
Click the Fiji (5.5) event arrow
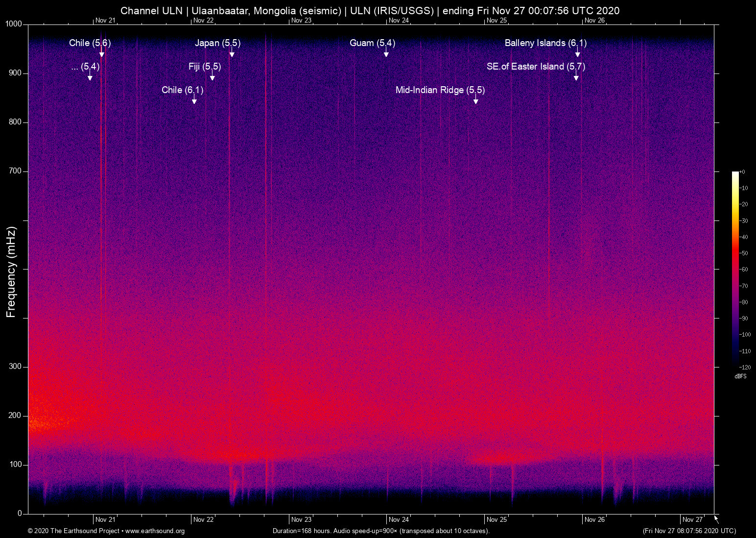(213, 77)
